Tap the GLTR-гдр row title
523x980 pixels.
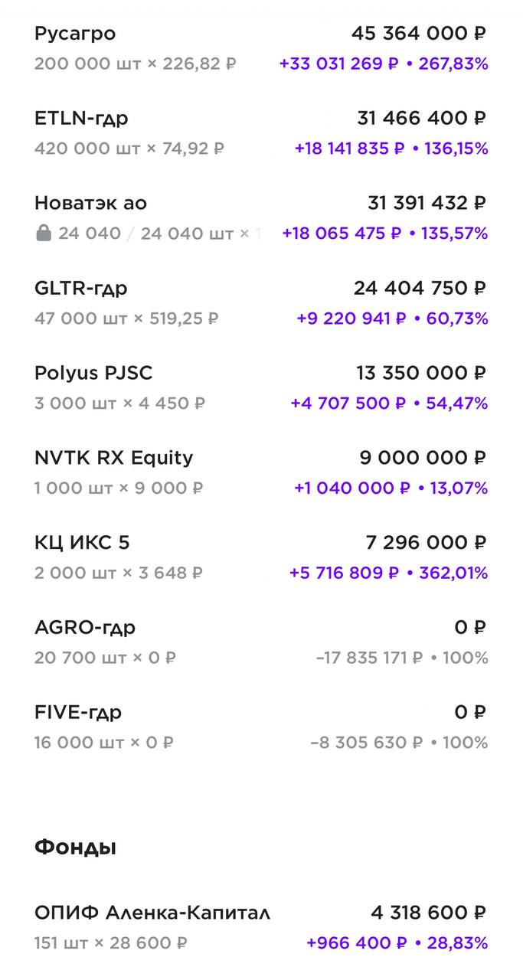point(81,289)
